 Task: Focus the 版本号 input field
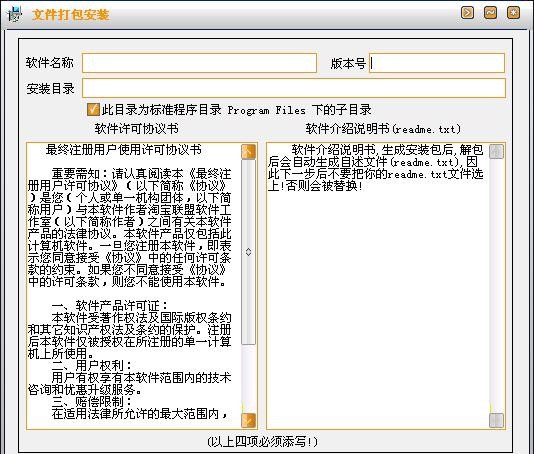[437, 63]
